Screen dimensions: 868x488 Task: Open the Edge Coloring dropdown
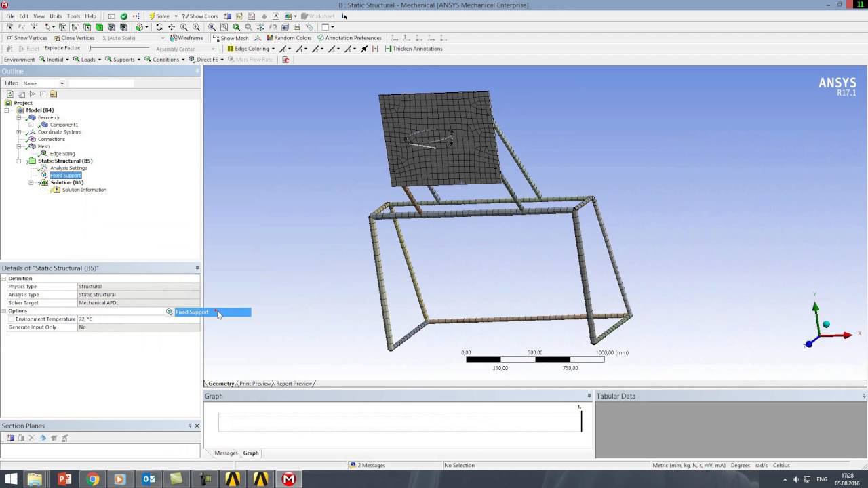(251, 49)
